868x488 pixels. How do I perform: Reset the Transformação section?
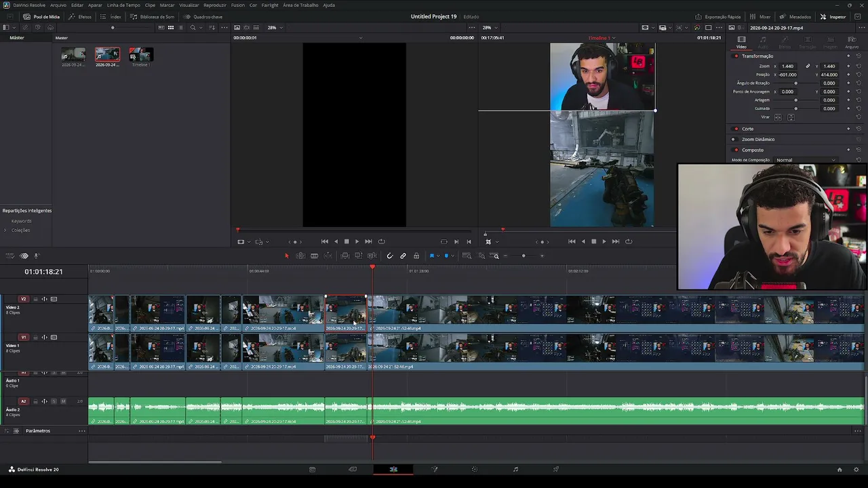859,56
